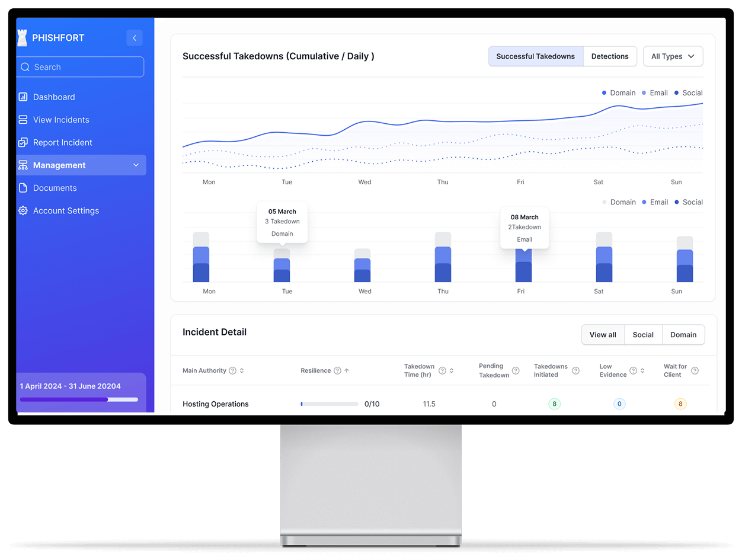
Task: Select the Dashboard icon in the sidebar
Action: [23, 97]
